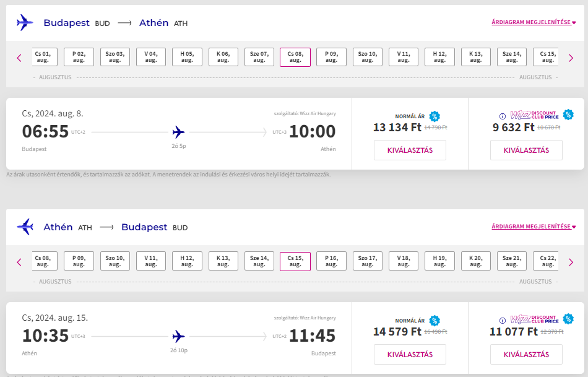Show later return dates with right arrow
588x377 pixels.
571,262
